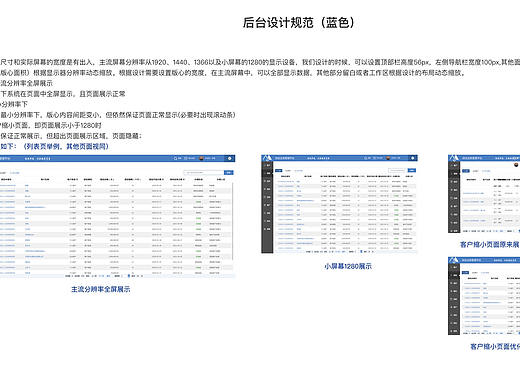Click the mountain logo in 客户缩小页面原来展 mockup
520x390 pixels.
click(x=454, y=158)
